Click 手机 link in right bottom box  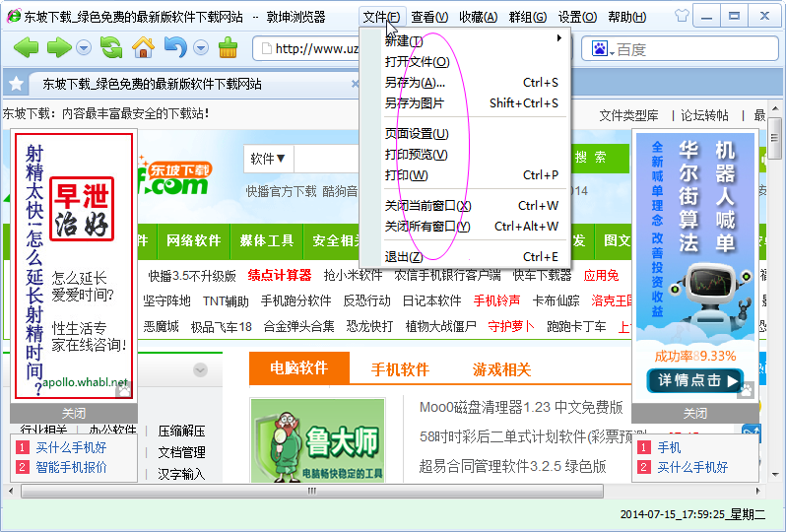tap(669, 447)
